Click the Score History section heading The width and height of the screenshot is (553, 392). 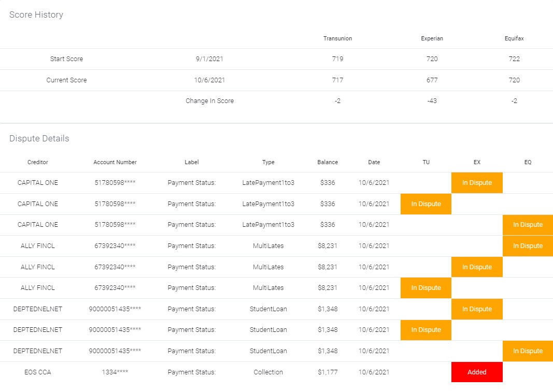(36, 14)
